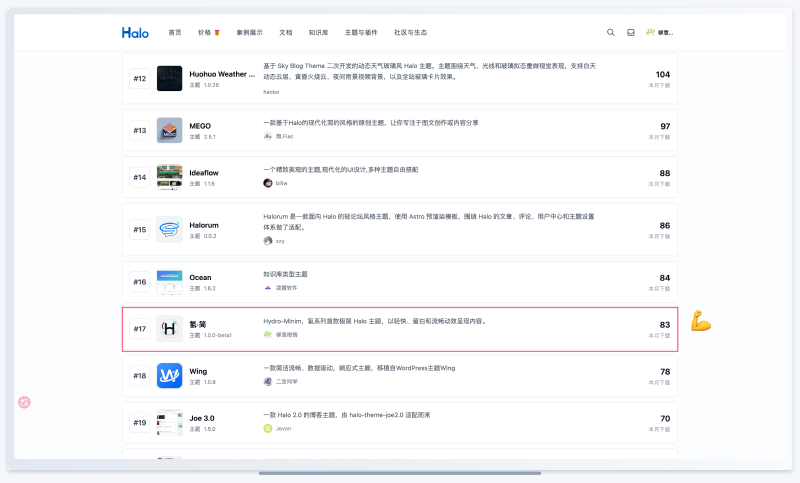
Task: Click the 104 download count
Action: [x=663, y=74]
